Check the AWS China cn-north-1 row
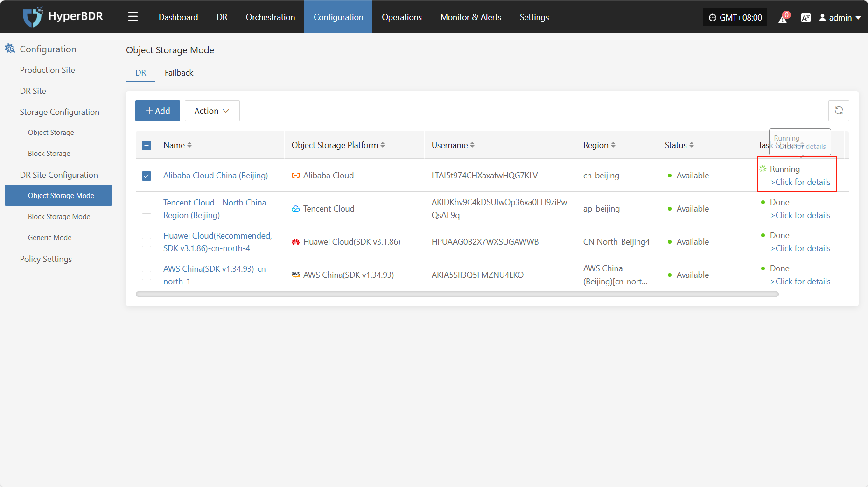 click(147, 275)
